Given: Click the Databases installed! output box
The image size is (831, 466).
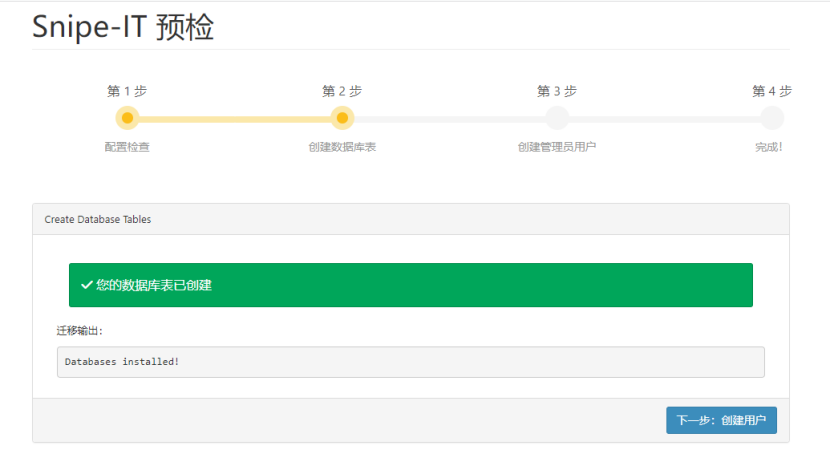Looking at the screenshot, I should pyautogui.click(x=411, y=362).
